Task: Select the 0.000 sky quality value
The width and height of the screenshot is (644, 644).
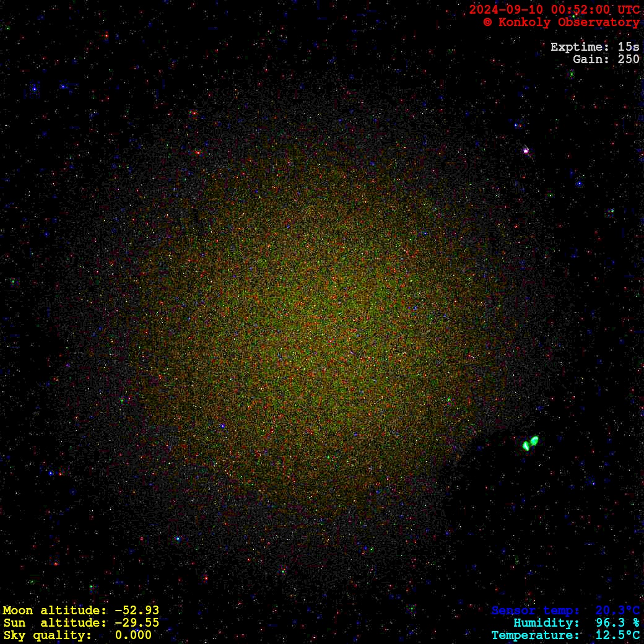Action: click(x=133, y=635)
